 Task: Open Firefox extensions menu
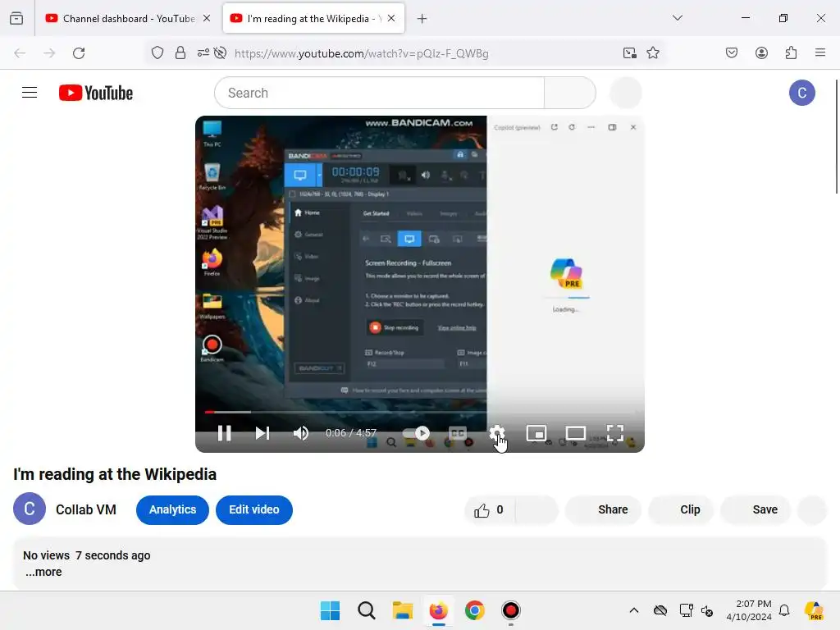(x=791, y=52)
